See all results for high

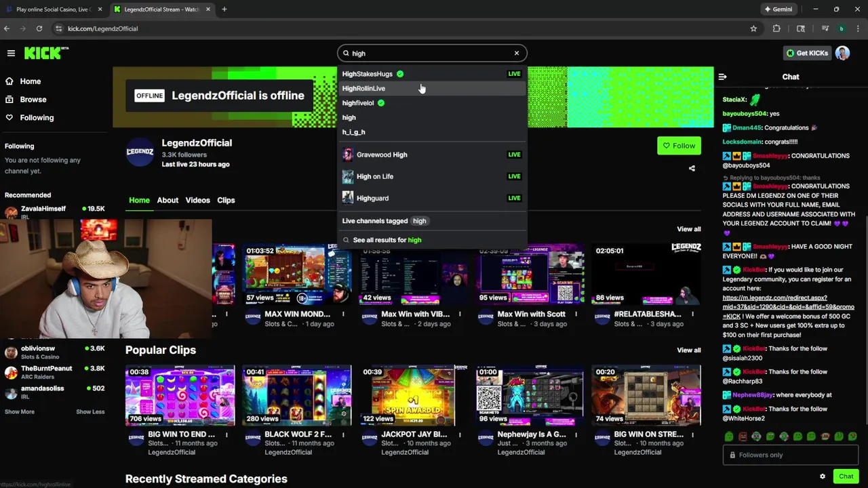[x=432, y=240]
